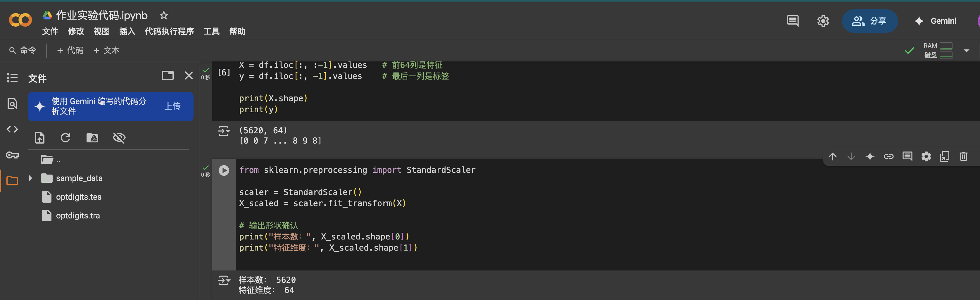Toggle output of cell [6]

(x=224, y=131)
